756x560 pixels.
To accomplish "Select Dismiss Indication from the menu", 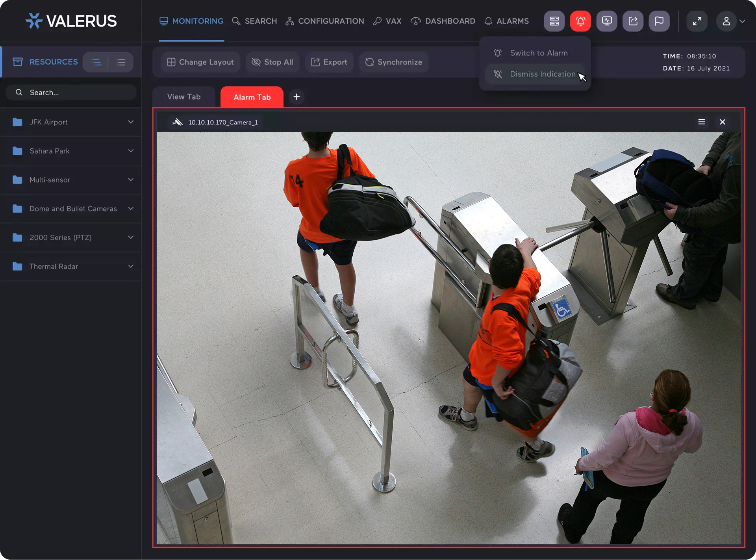I will (x=543, y=74).
